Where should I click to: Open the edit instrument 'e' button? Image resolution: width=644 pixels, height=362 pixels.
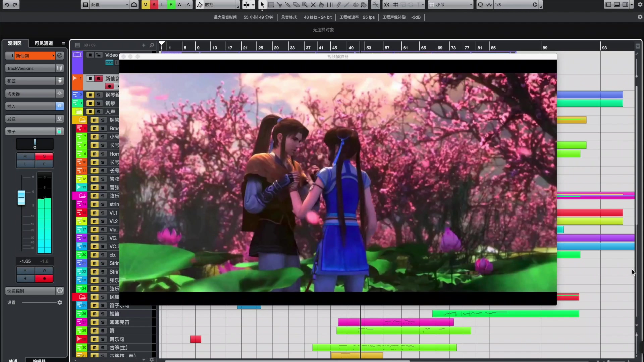tap(60, 56)
